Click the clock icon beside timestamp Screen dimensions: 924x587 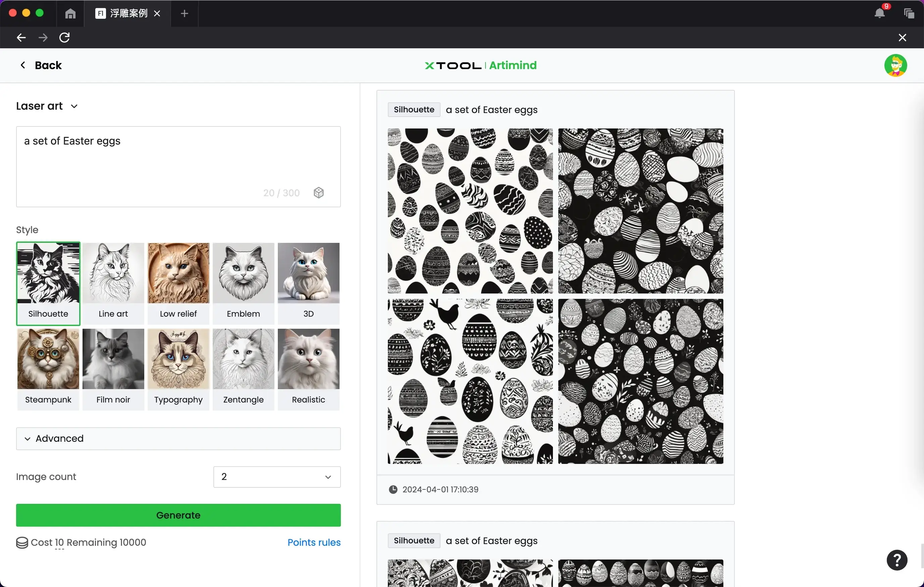393,489
